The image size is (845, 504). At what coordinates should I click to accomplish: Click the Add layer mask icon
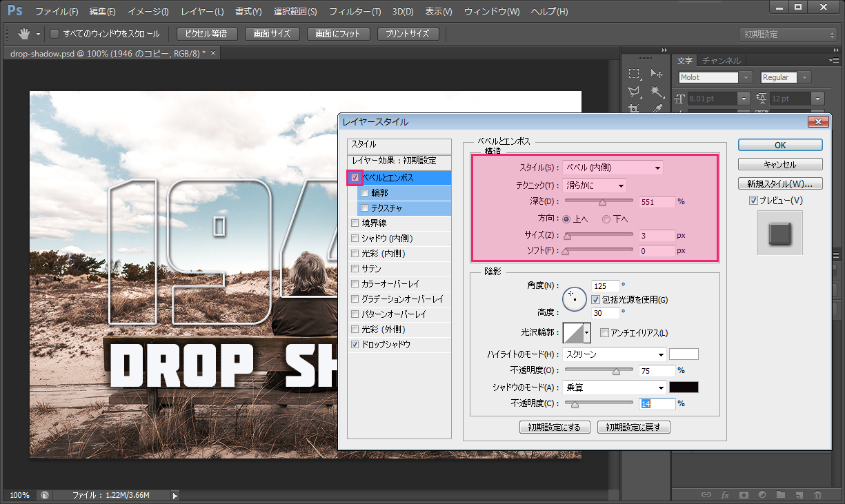744,494
